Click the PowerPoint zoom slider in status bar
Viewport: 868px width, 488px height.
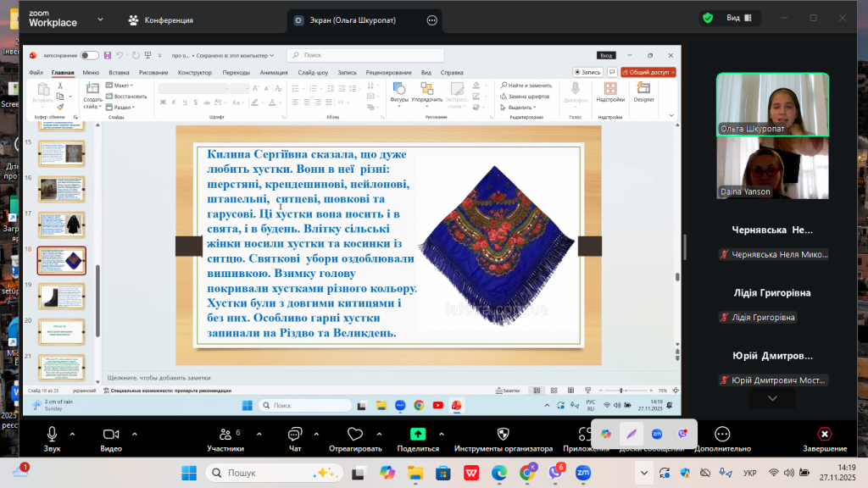[621, 391]
